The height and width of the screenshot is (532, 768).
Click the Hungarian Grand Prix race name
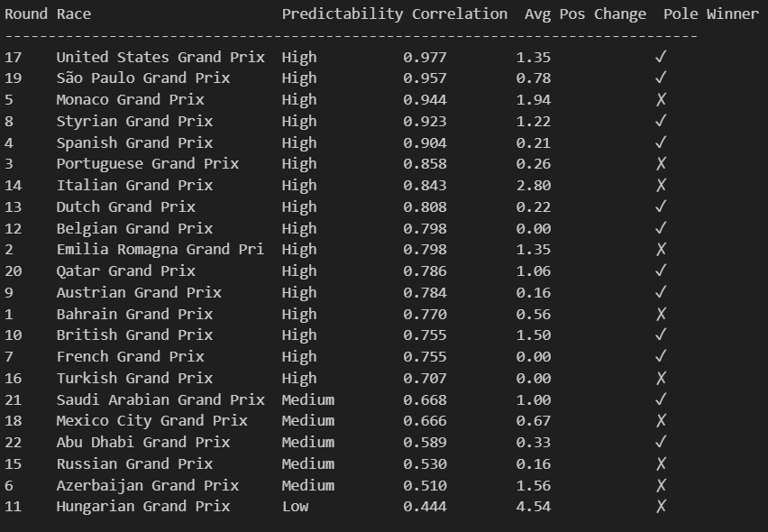pyautogui.click(x=143, y=507)
